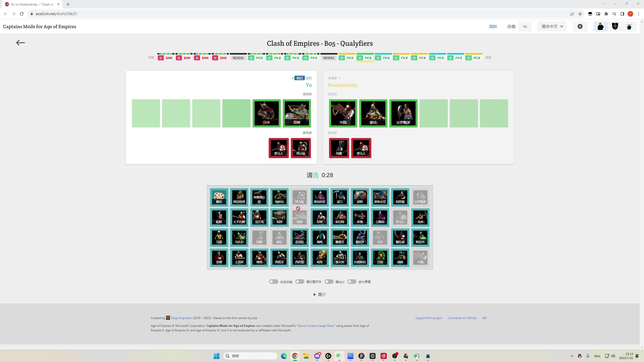The height and width of the screenshot is (362, 644).
Task: Open the 简体中文 language dropdown
Action: point(552,26)
